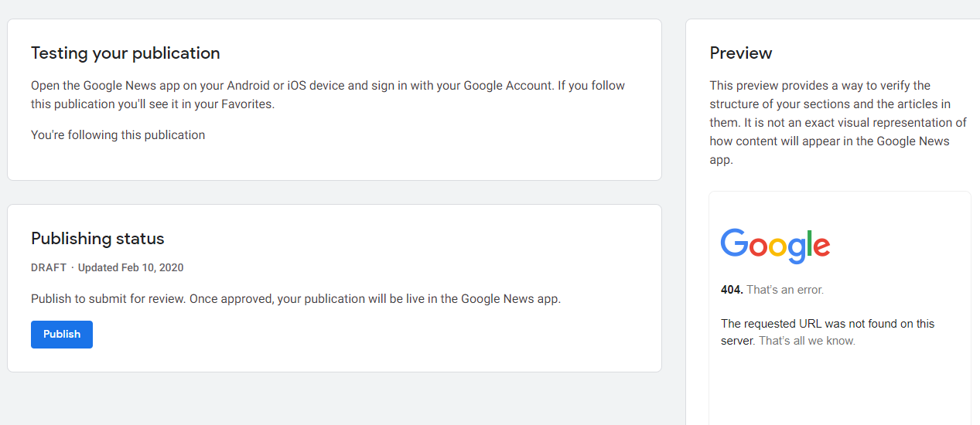Click the 'Publish to submit for review' text

click(x=295, y=299)
